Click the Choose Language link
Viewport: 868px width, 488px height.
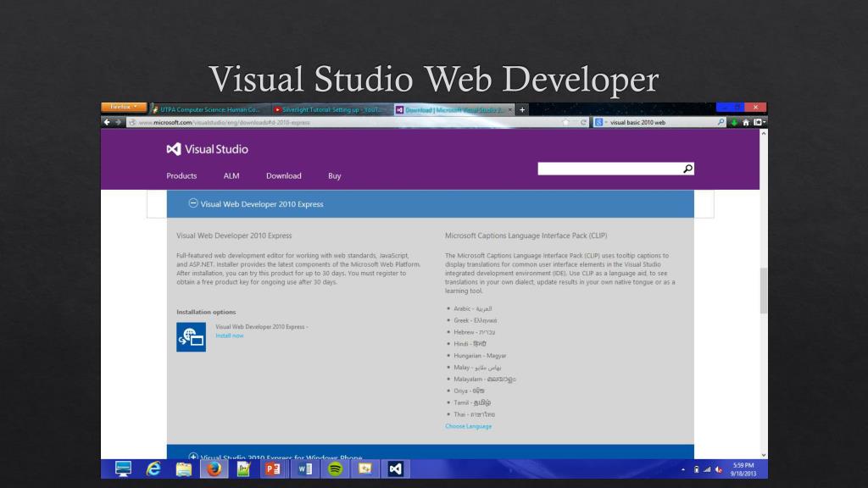[x=468, y=426]
